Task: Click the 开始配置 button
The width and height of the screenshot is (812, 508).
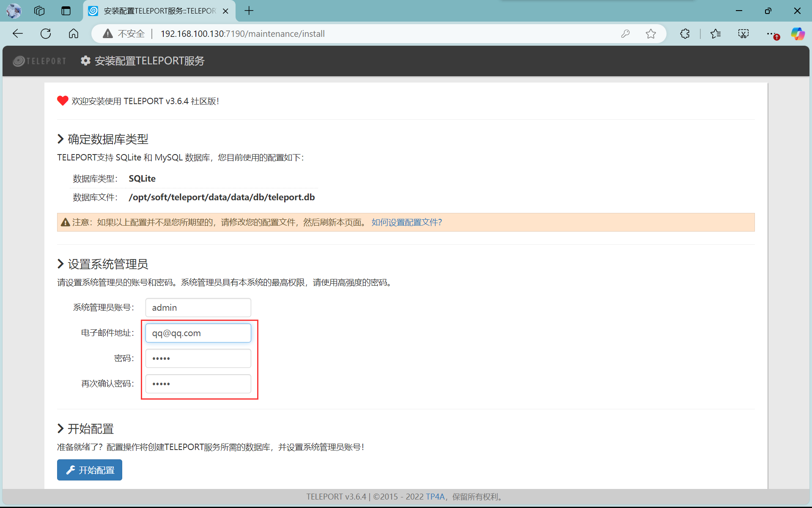Action: click(90, 470)
